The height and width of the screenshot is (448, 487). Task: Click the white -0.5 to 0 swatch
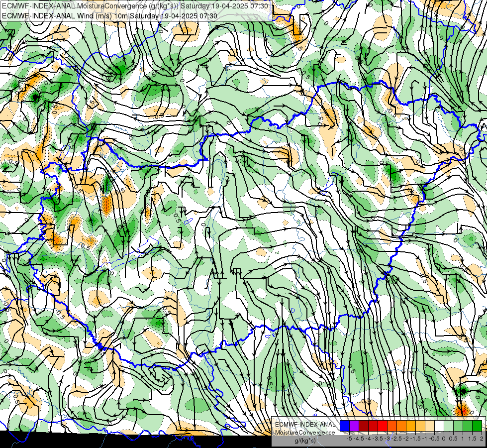click(439, 426)
